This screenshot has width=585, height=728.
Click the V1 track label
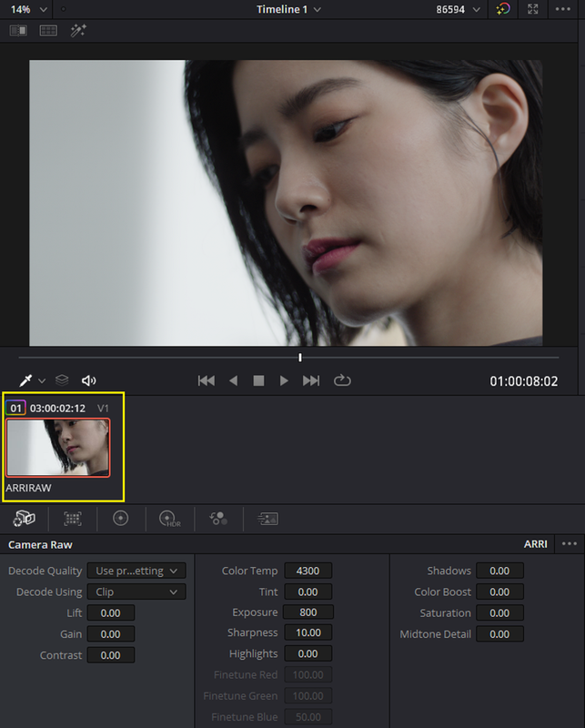[103, 408]
